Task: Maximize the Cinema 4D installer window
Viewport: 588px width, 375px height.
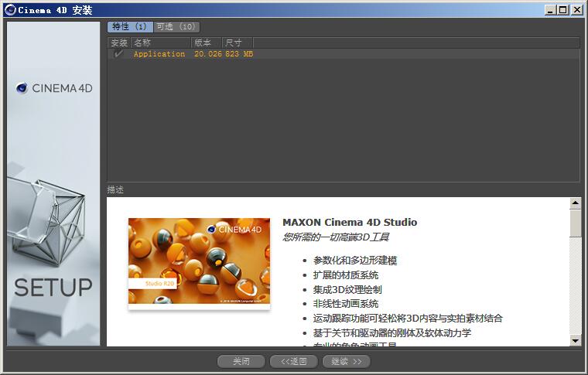Action: (563, 10)
